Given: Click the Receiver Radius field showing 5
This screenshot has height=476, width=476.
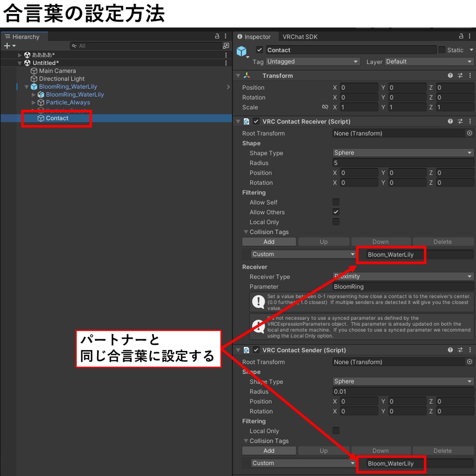Looking at the screenshot, I should 403,163.
